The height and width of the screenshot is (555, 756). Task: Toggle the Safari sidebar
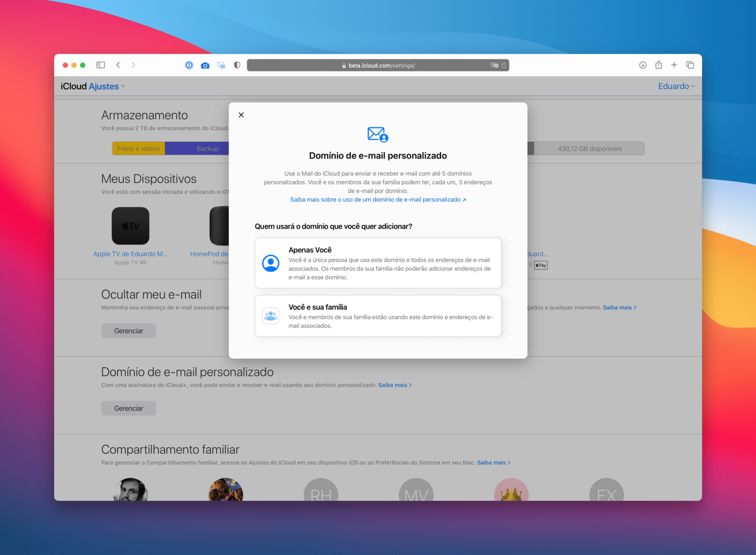pyautogui.click(x=100, y=65)
